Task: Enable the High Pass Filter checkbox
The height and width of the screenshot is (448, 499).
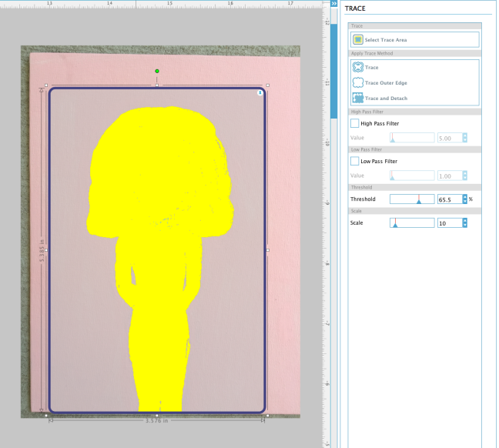Action: (354, 123)
